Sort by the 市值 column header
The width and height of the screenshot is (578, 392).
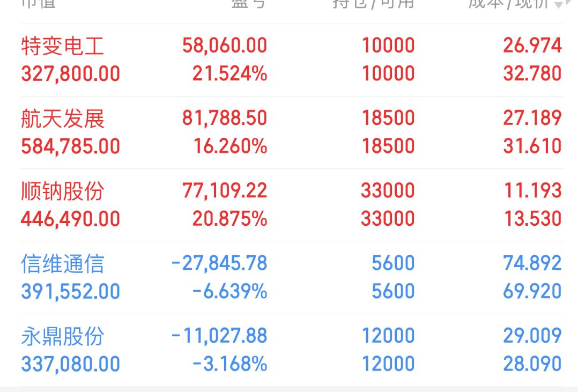(x=39, y=3)
